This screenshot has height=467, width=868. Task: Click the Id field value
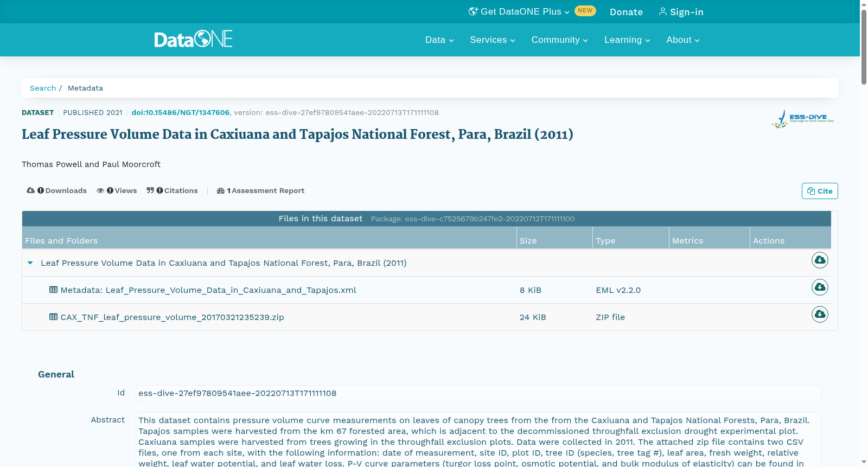[x=478, y=393]
